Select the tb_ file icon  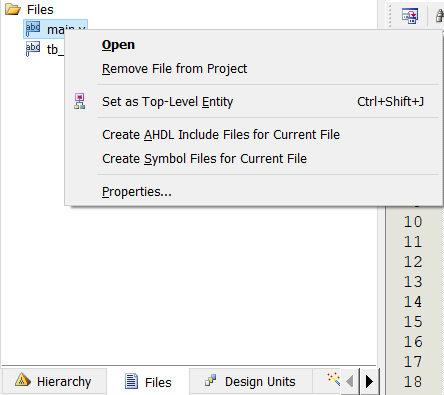coord(33,49)
